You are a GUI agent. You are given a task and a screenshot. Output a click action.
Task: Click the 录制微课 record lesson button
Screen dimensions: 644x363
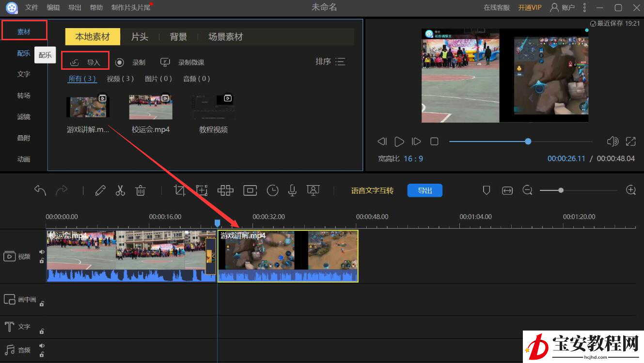click(182, 62)
